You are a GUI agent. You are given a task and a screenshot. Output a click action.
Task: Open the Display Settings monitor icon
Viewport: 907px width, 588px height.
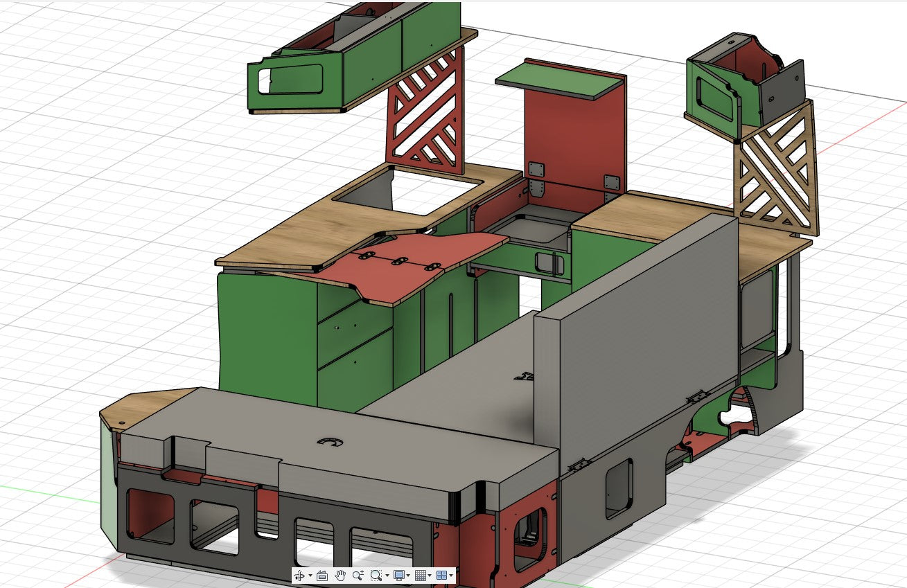(x=398, y=576)
